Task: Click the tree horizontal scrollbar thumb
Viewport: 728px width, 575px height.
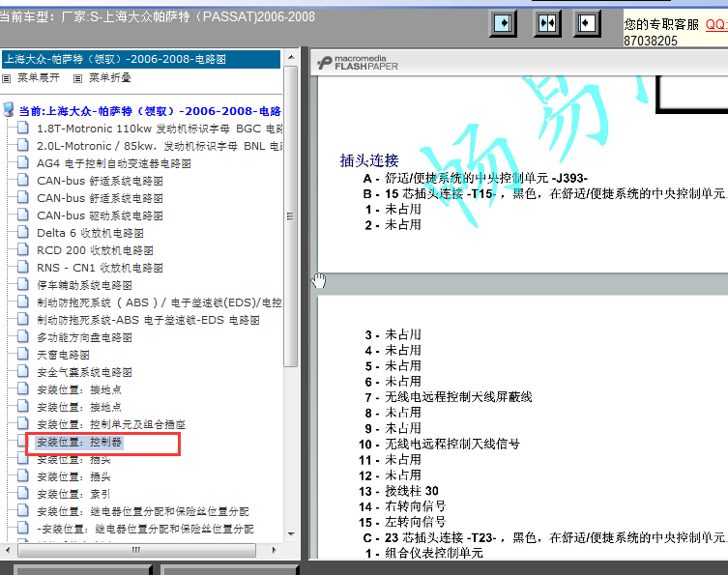Action: tap(136, 550)
